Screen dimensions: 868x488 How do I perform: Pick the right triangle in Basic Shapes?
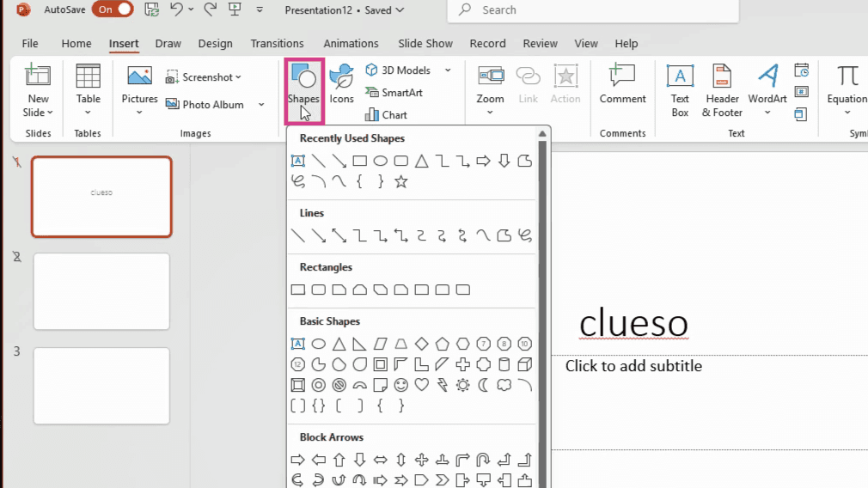click(360, 344)
